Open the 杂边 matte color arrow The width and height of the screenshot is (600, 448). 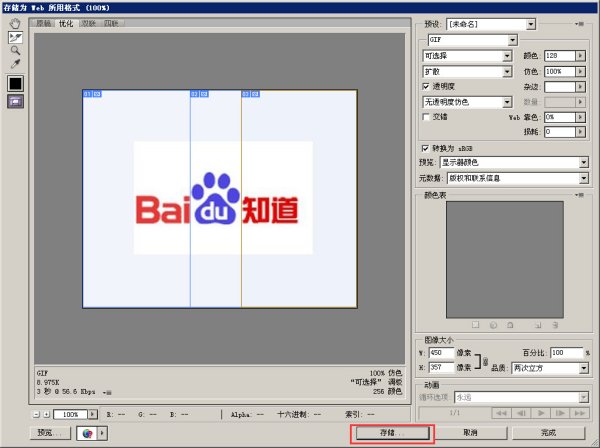tap(580, 87)
